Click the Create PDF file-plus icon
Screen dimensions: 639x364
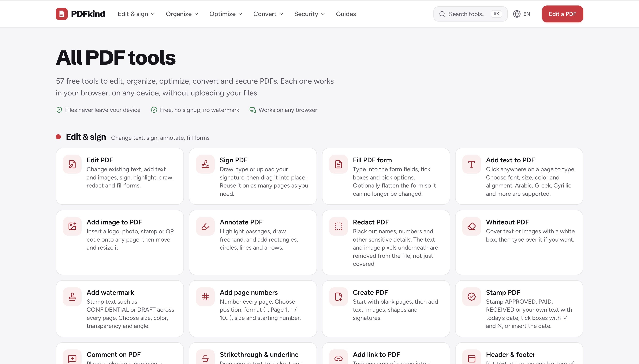[339, 296]
